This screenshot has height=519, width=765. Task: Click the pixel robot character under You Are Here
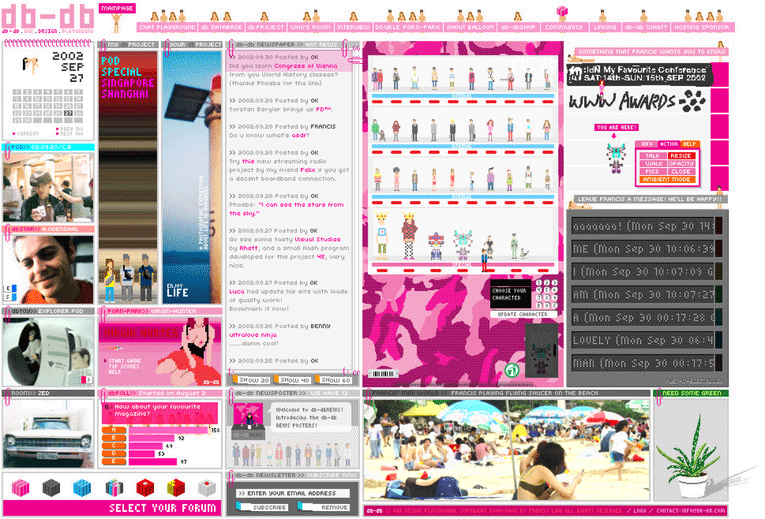(x=615, y=153)
